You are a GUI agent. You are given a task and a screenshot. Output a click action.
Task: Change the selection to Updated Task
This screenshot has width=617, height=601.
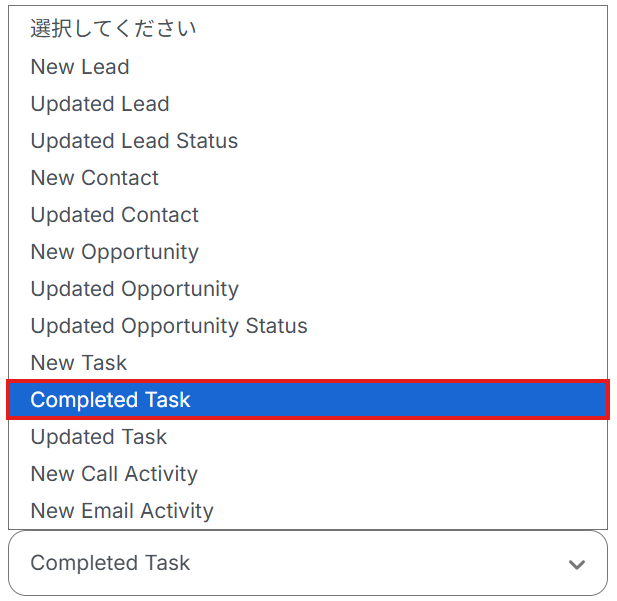pyautogui.click(x=99, y=437)
